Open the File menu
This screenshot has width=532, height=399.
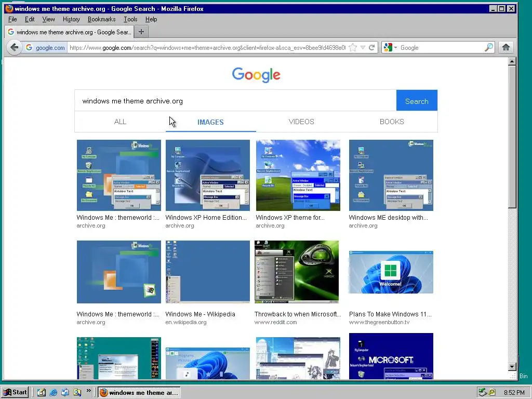click(12, 19)
